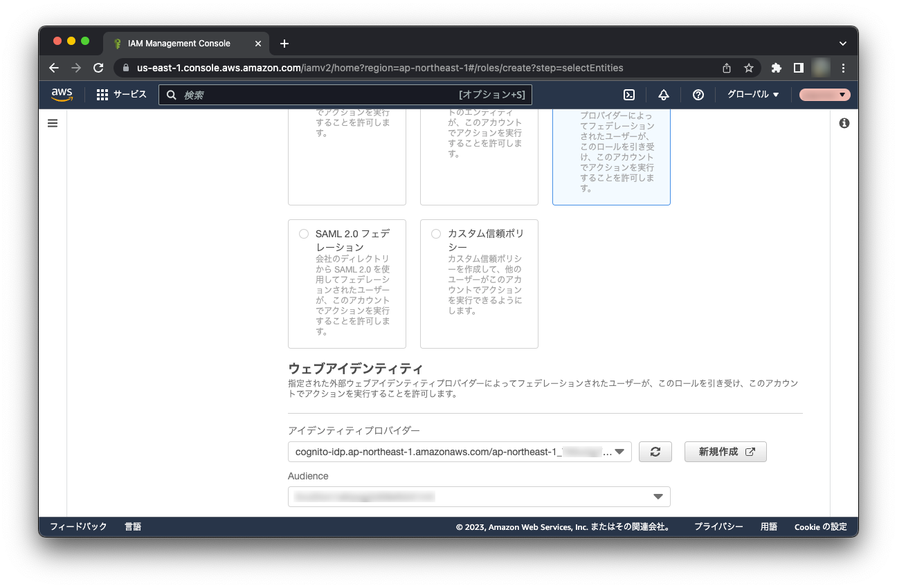The image size is (897, 588).
Task: Expand the Audience dropdown
Action: pos(479,497)
